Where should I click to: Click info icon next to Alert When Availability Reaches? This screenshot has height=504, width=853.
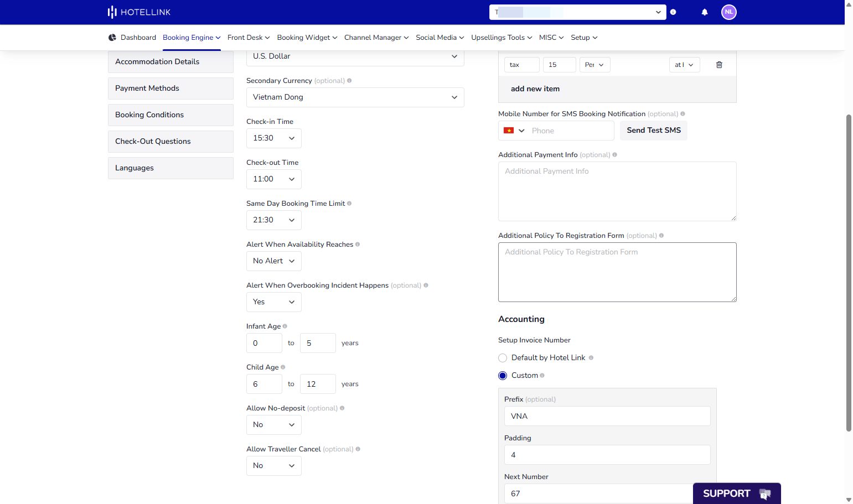coord(358,245)
